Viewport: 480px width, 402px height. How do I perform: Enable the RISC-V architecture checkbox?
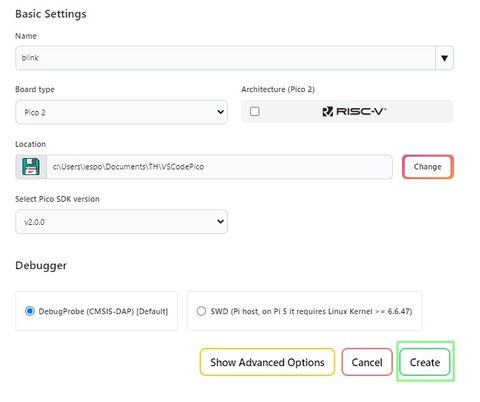click(255, 111)
